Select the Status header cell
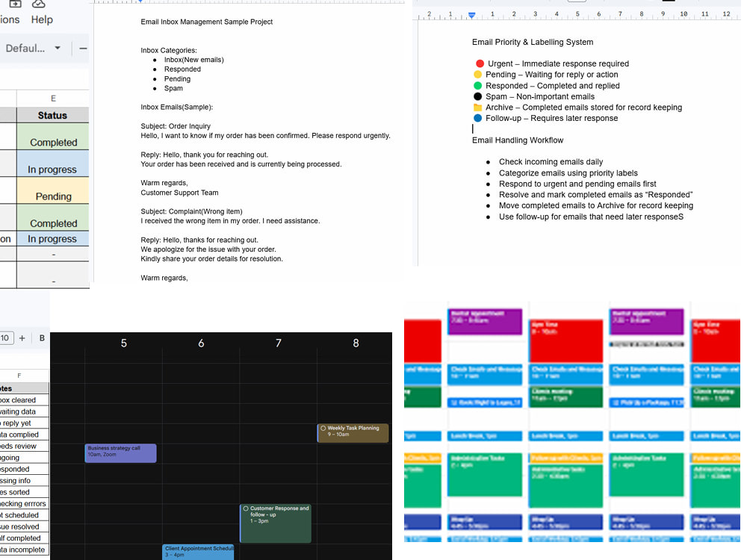The width and height of the screenshot is (747, 560). pos(53,115)
